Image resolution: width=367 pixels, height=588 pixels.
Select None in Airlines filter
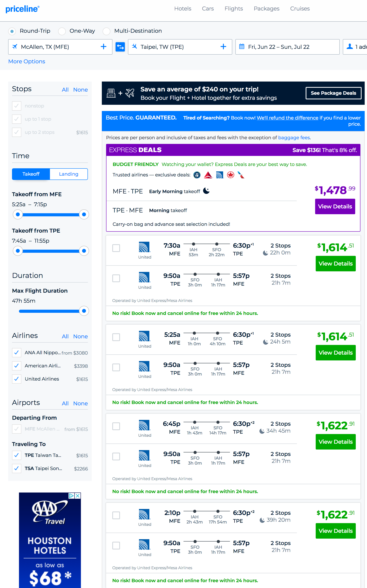point(80,337)
